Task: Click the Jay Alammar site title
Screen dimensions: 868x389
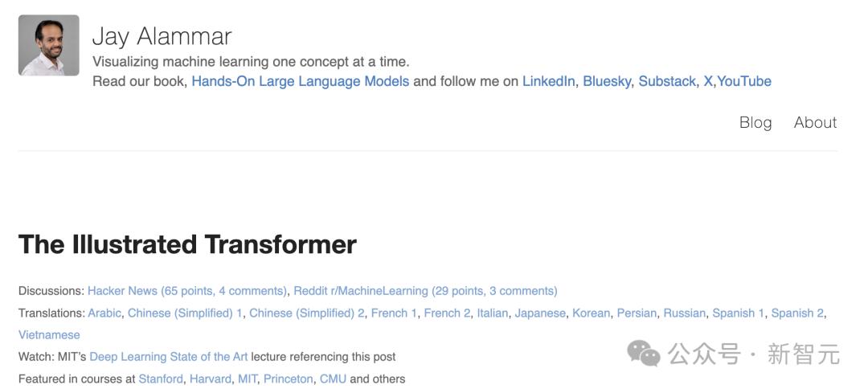Action: (x=162, y=36)
